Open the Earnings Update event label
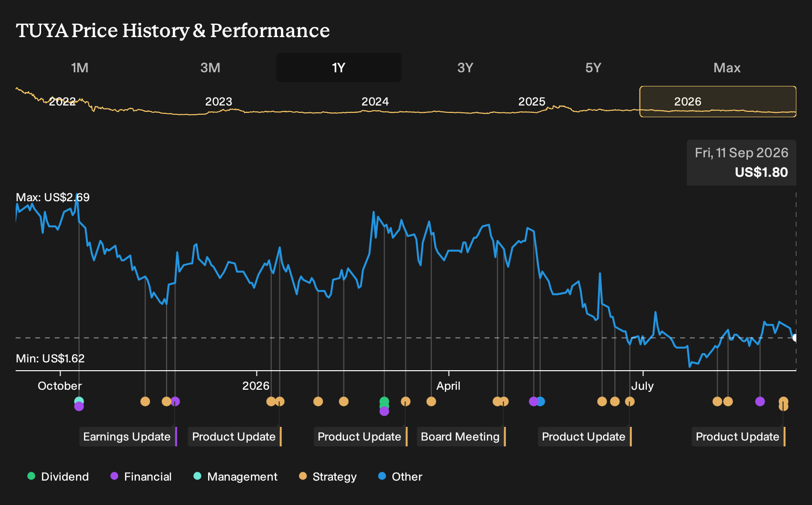Image resolution: width=812 pixels, height=505 pixels. [x=128, y=437]
